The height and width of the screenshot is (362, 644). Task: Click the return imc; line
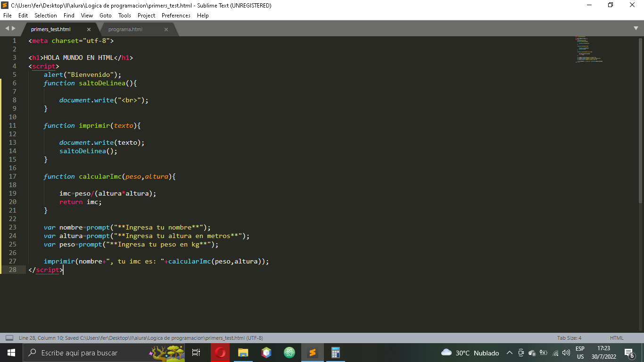[81, 202]
